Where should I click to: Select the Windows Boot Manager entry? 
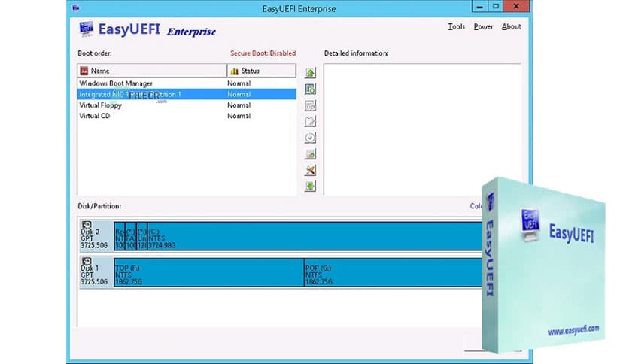187,83
